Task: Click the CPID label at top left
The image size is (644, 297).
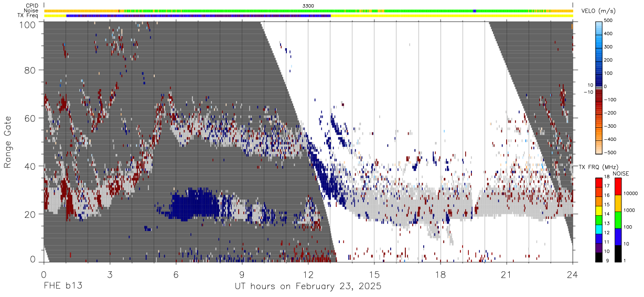Action: pos(32,6)
